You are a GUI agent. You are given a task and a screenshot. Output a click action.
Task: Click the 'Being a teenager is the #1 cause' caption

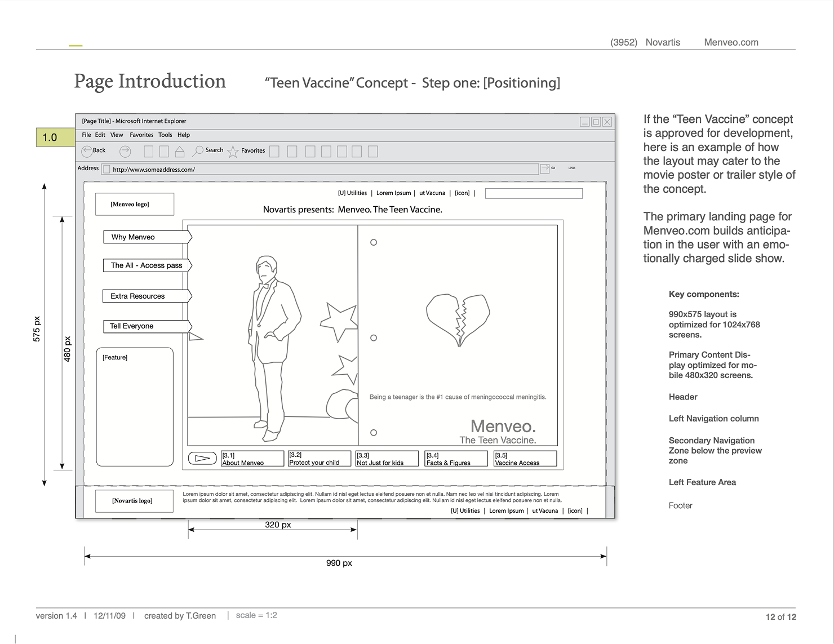(x=458, y=397)
